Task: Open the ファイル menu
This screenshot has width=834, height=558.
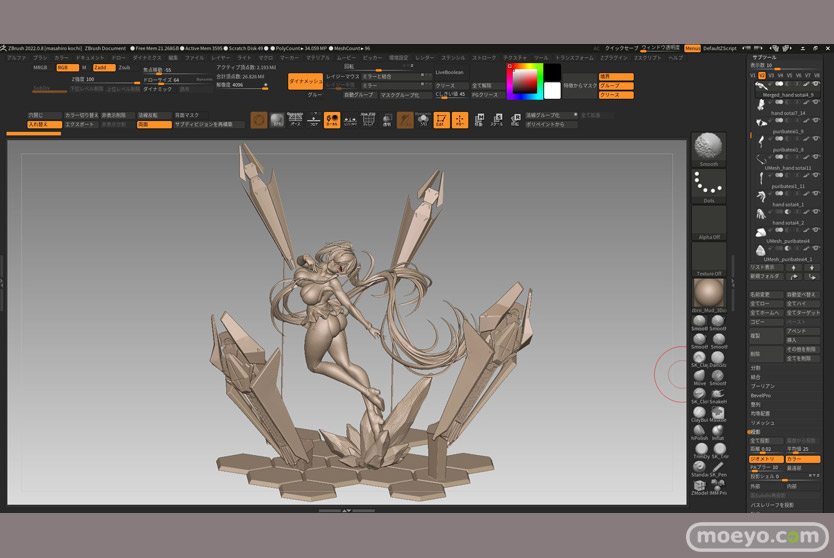Action: point(195,58)
